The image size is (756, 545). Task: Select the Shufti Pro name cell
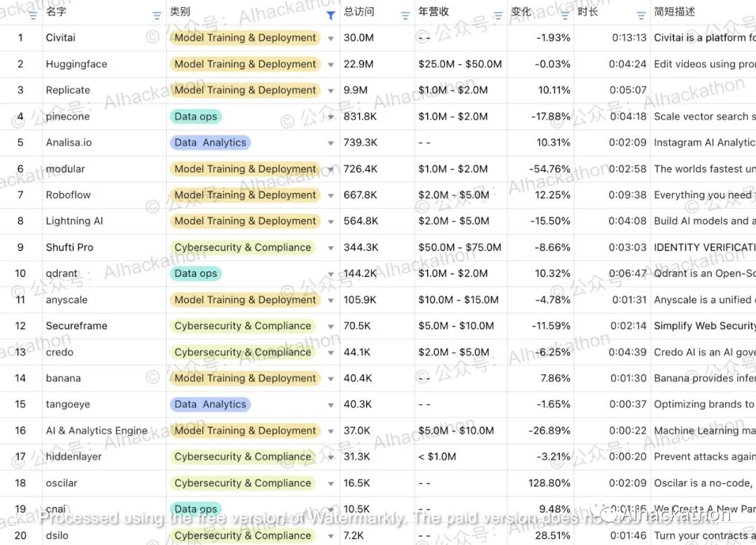104,247
